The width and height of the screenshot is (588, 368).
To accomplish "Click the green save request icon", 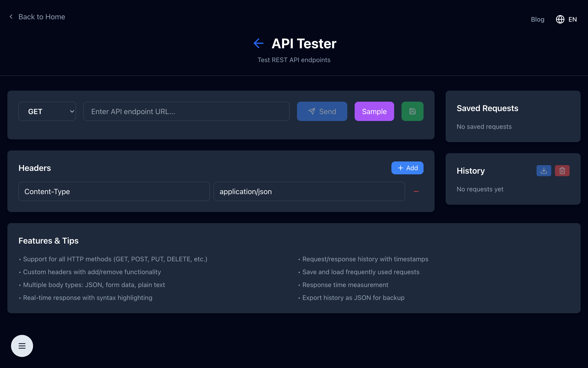I will pyautogui.click(x=412, y=112).
